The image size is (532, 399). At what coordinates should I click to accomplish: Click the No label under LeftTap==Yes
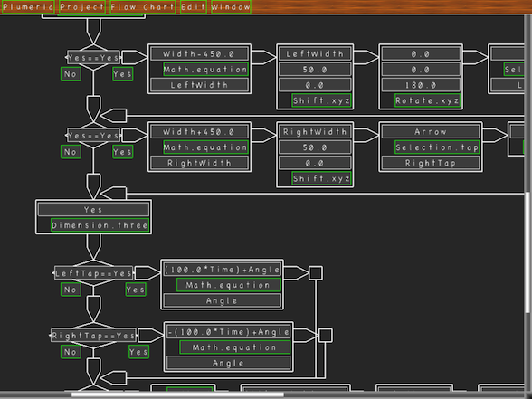click(71, 290)
